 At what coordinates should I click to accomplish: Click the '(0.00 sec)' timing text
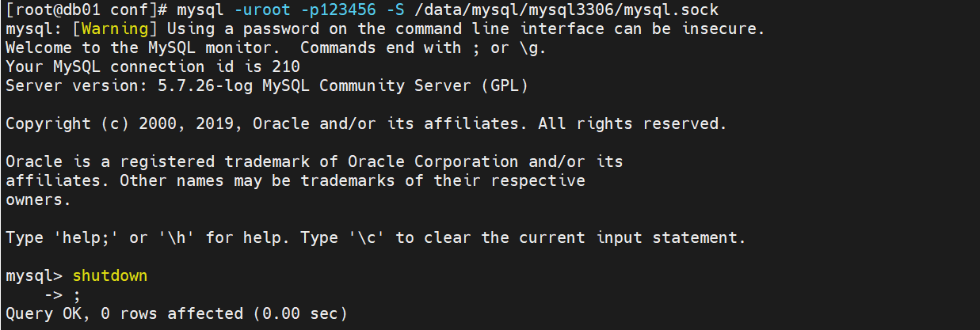click(x=300, y=314)
